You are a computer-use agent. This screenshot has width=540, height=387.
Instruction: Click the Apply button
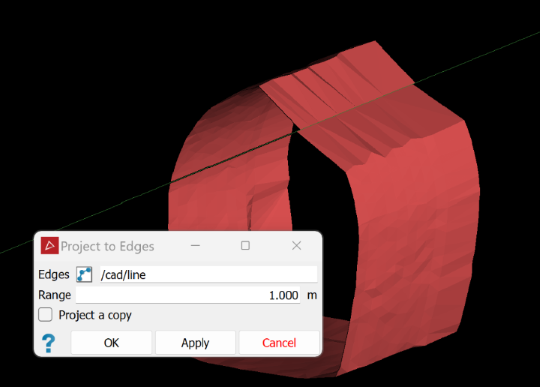[195, 343]
